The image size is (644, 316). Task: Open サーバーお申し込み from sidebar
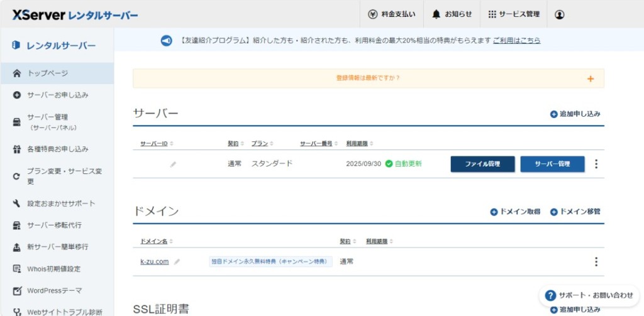click(57, 95)
